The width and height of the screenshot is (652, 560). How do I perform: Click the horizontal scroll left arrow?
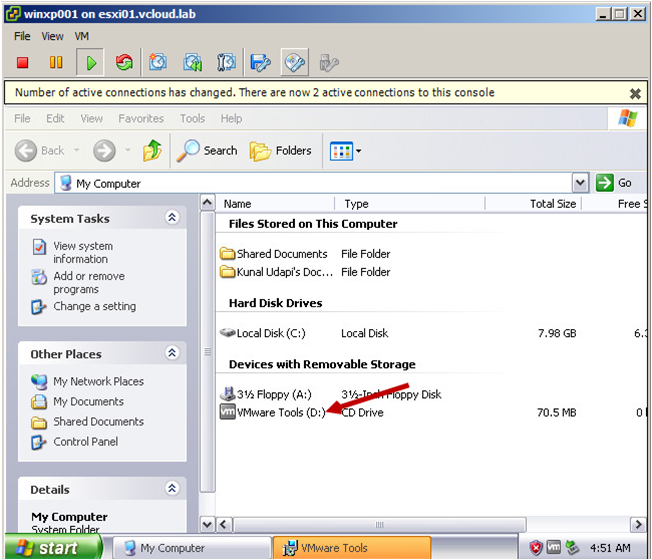(x=224, y=524)
